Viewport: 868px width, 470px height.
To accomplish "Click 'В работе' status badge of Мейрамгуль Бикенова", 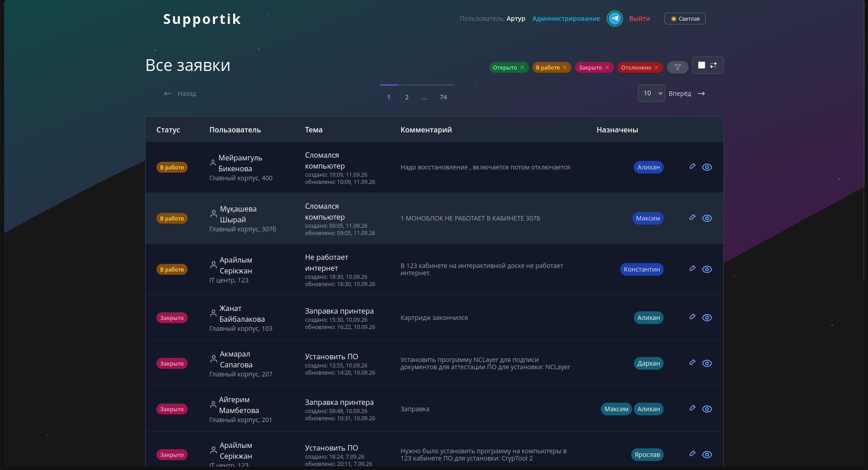I will [172, 167].
